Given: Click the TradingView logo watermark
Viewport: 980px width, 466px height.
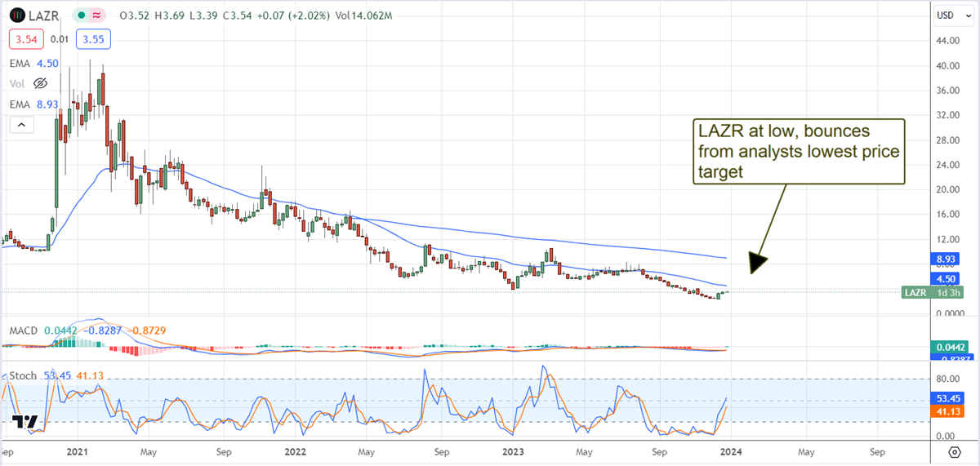Looking at the screenshot, I should [25, 423].
